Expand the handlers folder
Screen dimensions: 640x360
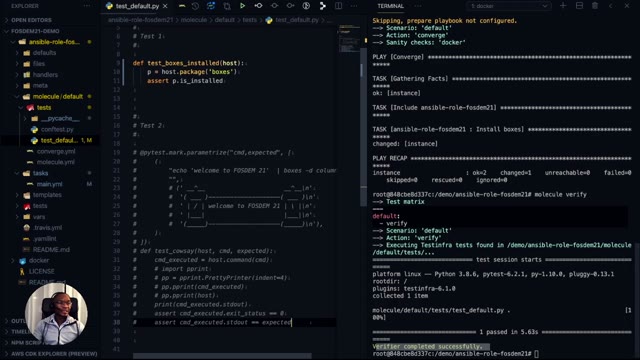45,75
